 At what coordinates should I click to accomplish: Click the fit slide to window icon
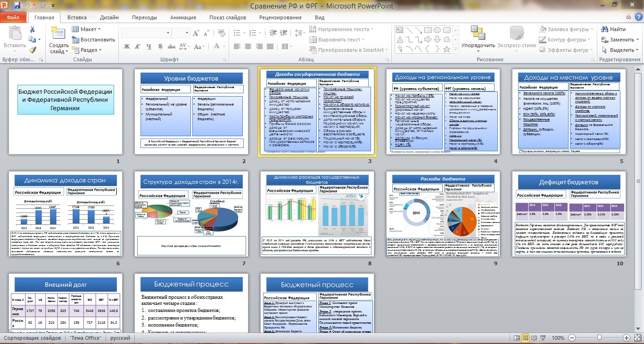pyautogui.click(x=637, y=338)
